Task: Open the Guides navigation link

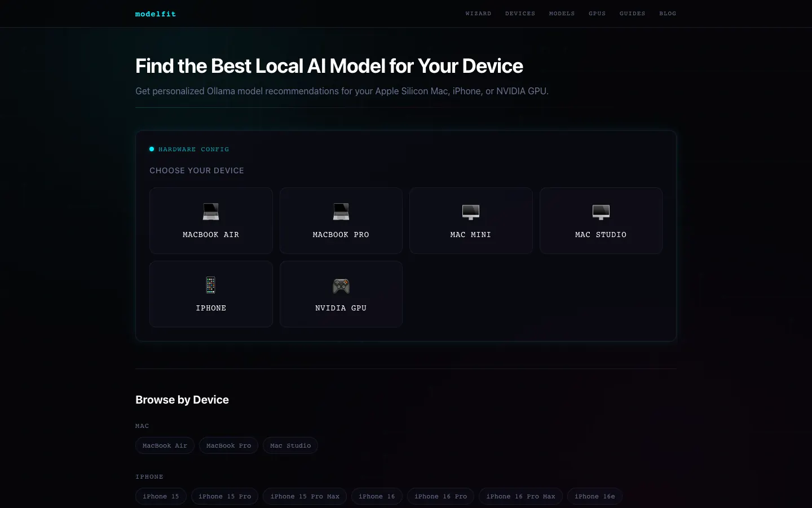Action: [x=632, y=14]
